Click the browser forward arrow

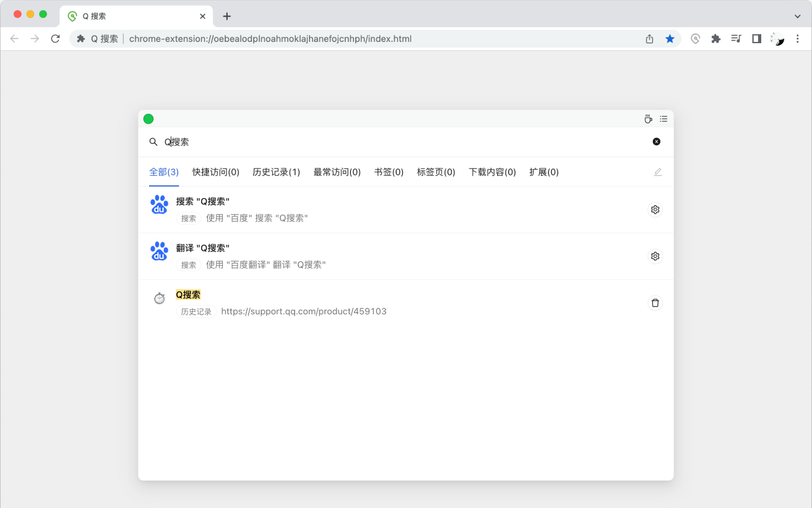(35, 39)
